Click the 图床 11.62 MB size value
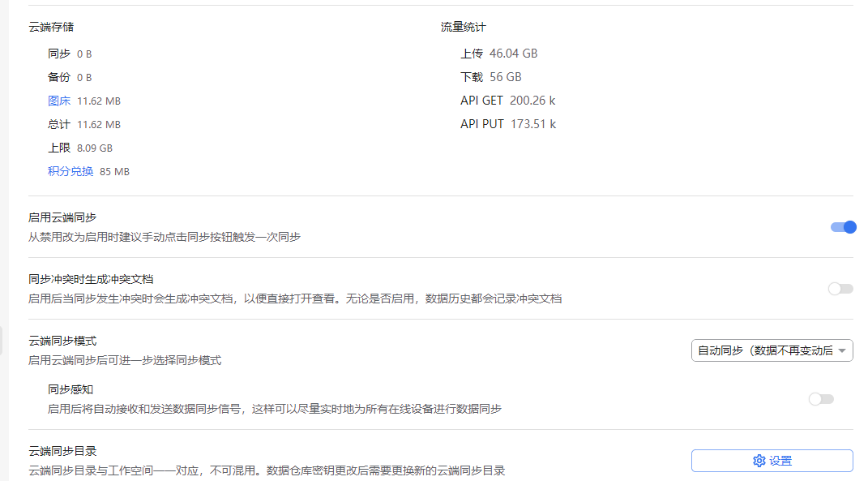This screenshot has height=481, width=868. click(x=99, y=101)
